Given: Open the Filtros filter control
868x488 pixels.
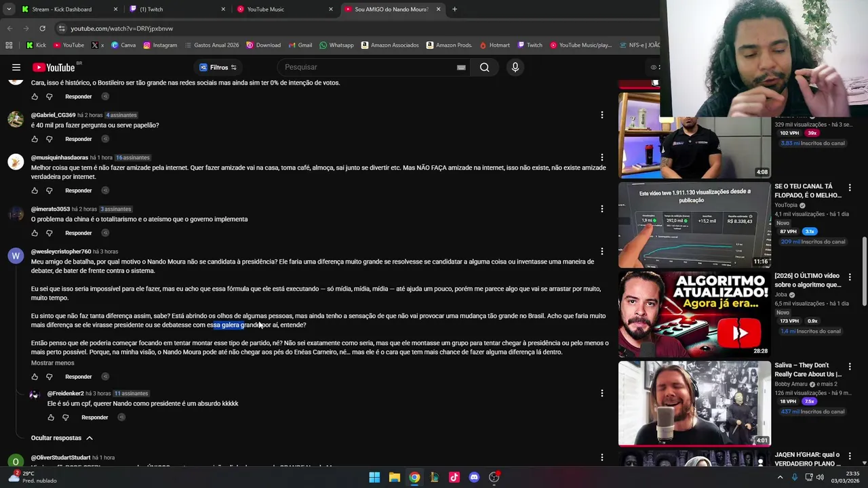Looking at the screenshot, I should 218,67.
